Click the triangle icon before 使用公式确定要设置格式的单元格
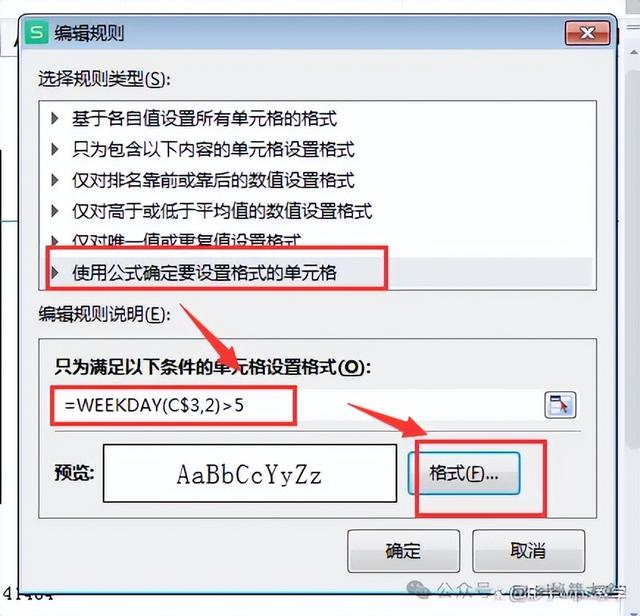 pyautogui.click(x=55, y=272)
